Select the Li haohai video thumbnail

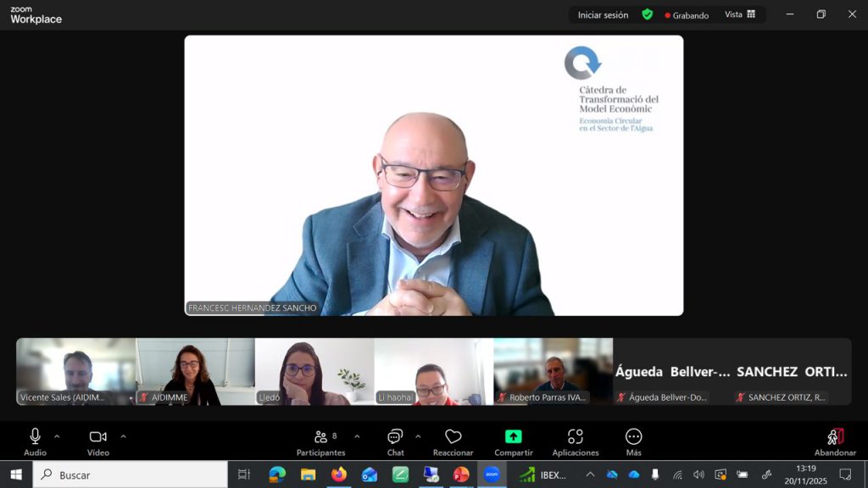coord(433,371)
